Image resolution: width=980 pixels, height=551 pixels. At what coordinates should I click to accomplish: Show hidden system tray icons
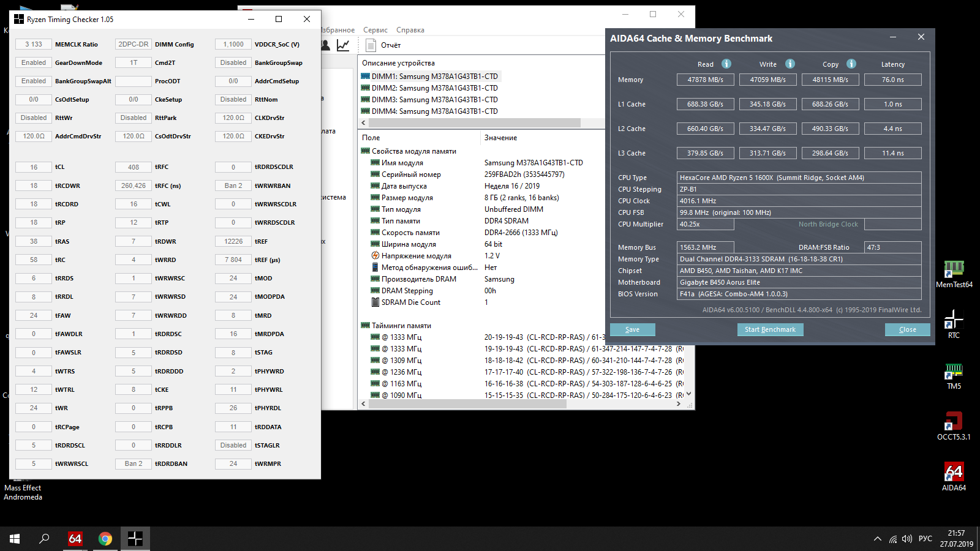878,539
